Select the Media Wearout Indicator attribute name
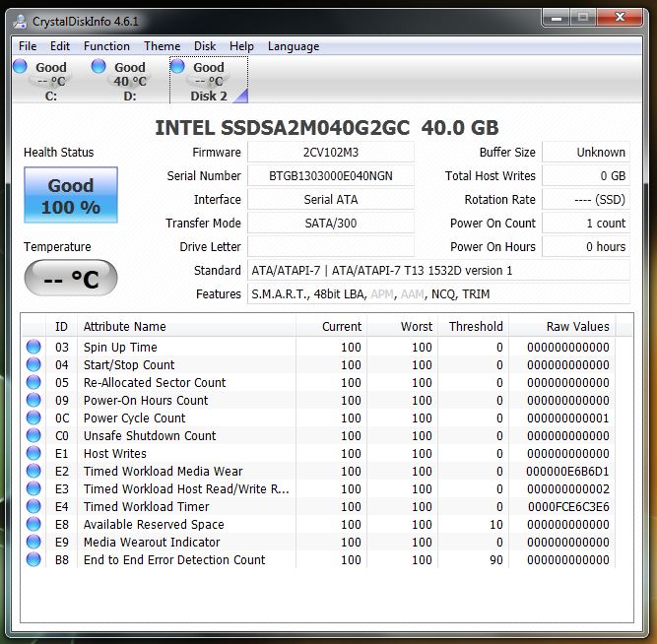This screenshot has width=657, height=644. [x=152, y=543]
